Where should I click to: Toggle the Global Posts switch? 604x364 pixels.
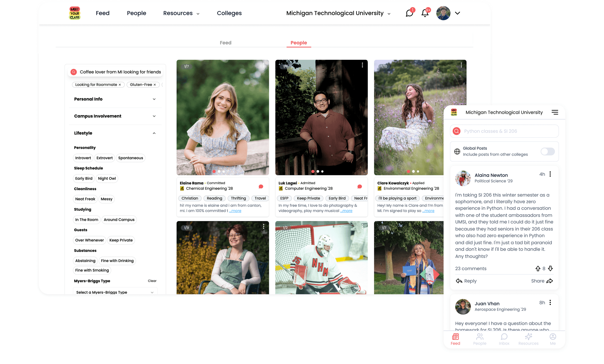pos(547,151)
